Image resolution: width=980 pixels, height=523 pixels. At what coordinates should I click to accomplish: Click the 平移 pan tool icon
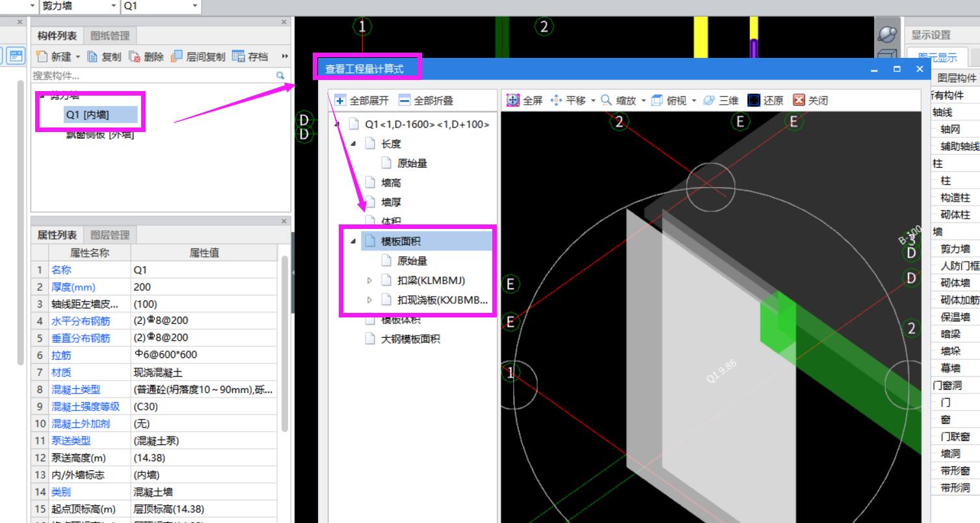pyautogui.click(x=556, y=100)
